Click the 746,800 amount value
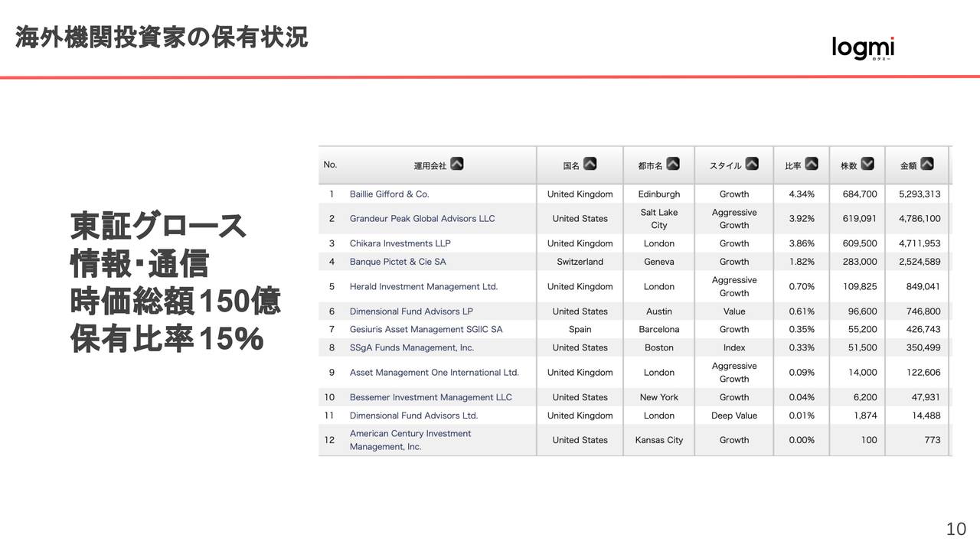The image size is (980, 551). 924,311
